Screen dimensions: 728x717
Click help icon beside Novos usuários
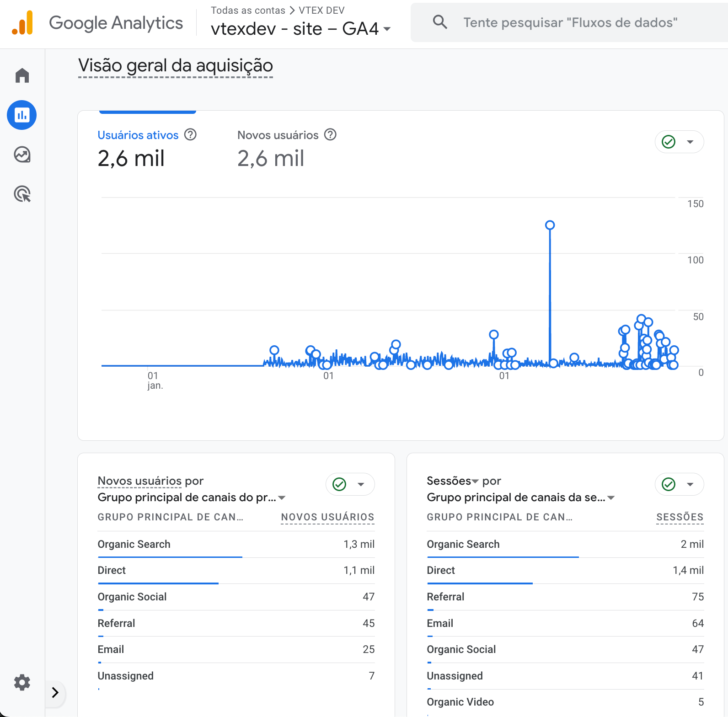click(330, 135)
